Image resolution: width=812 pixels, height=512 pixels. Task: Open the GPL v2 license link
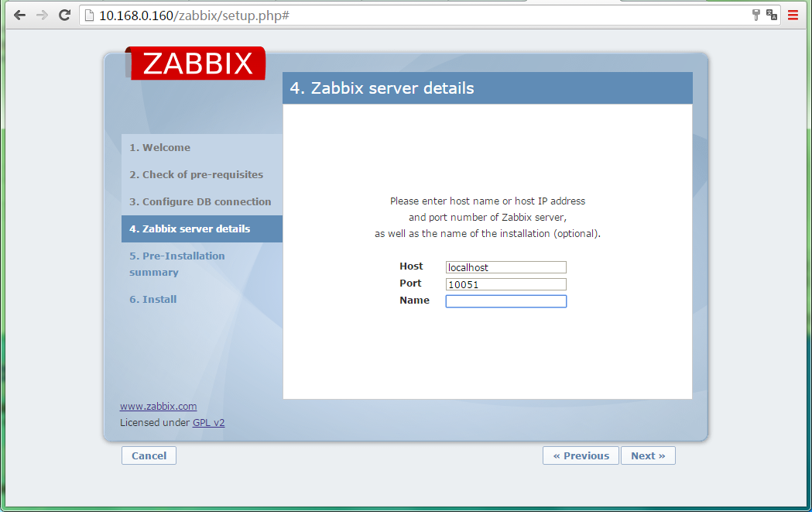[x=209, y=422]
